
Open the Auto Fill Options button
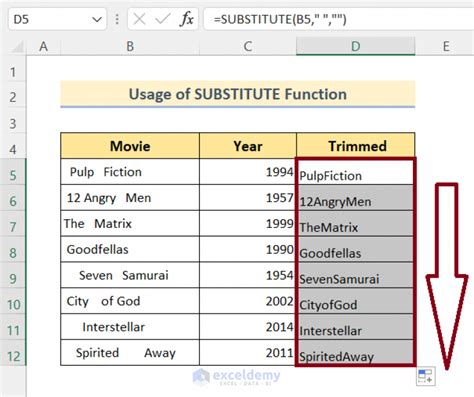coord(425,376)
